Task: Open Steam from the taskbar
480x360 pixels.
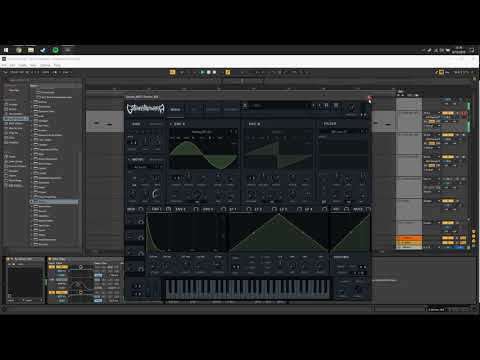Action: coord(43,50)
